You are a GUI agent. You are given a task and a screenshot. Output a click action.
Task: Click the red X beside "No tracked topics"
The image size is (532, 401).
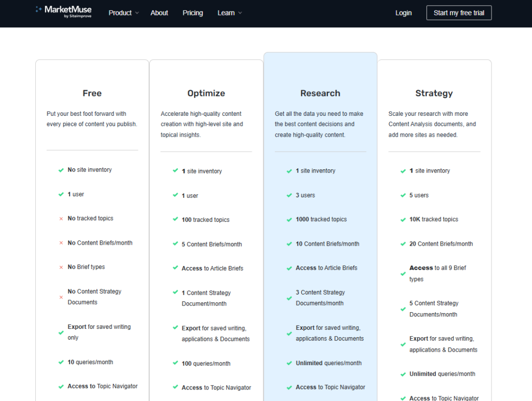pyautogui.click(x=60, y=218)
